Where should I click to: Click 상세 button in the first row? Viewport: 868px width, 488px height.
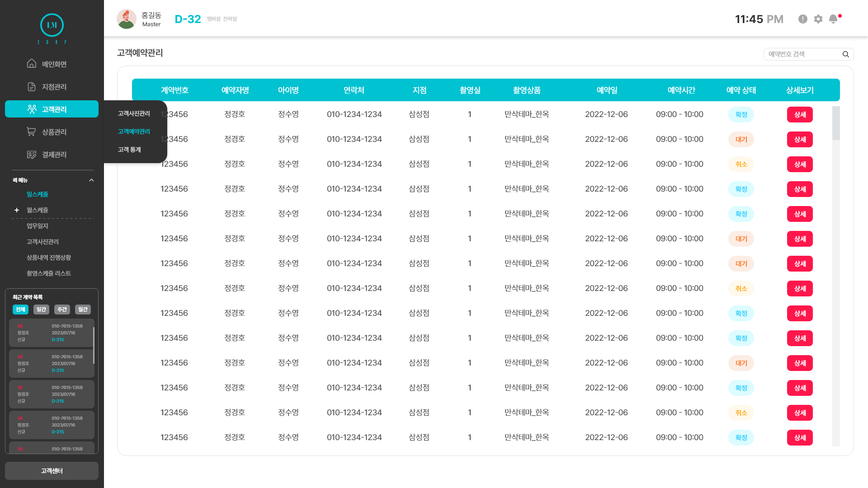click(x=800, y=115)
